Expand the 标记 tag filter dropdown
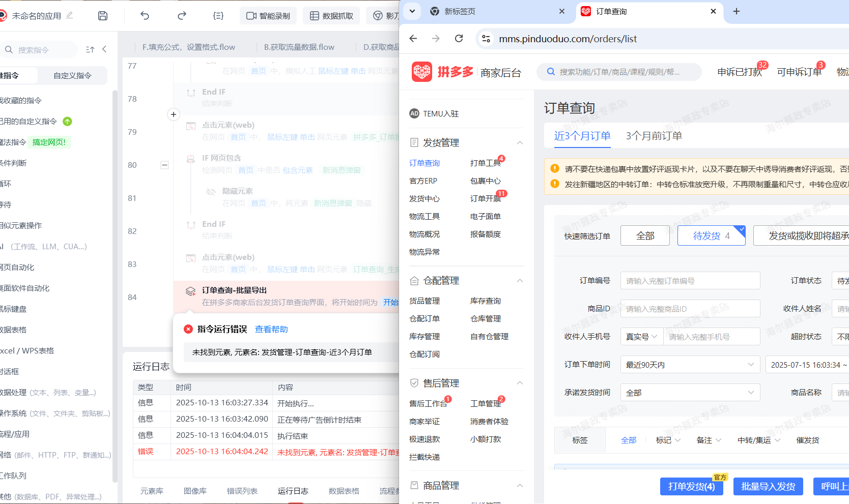849x504 pixels. point(668,440)
